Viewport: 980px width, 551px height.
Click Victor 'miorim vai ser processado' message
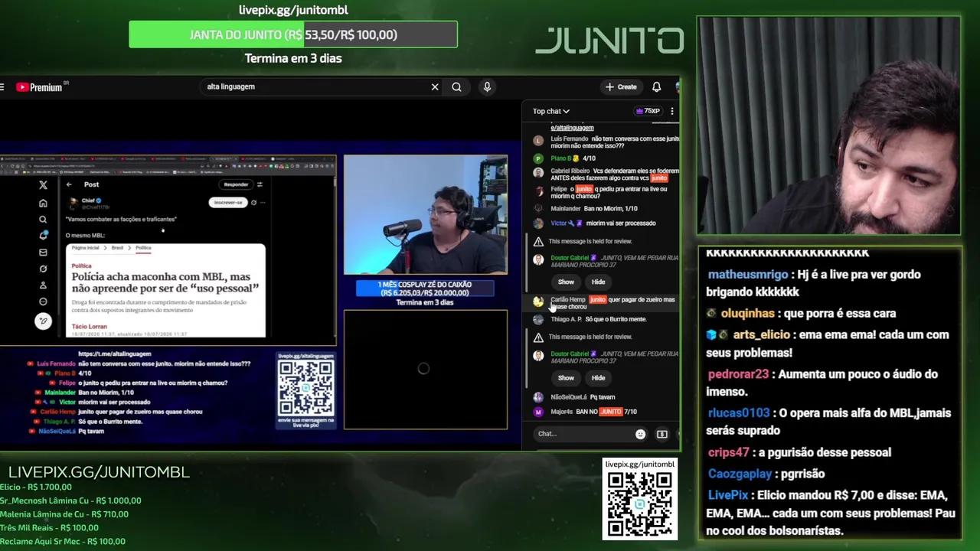click(x=595, y=223)
